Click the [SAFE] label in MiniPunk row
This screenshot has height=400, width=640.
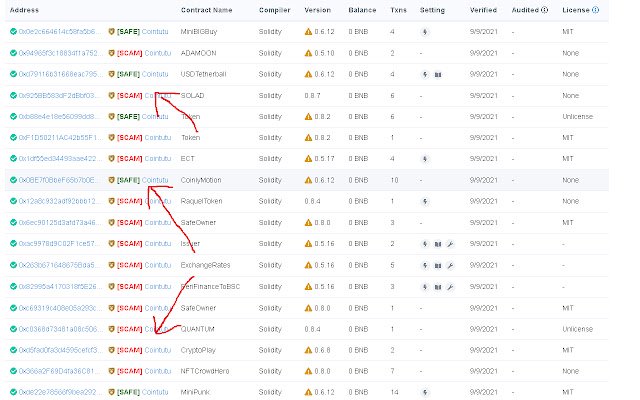pyautogui.click(x=128, y=392)
